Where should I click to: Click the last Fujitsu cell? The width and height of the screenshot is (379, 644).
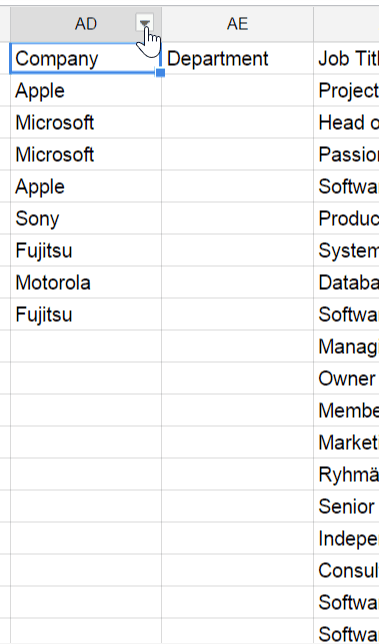pos(85,315)
